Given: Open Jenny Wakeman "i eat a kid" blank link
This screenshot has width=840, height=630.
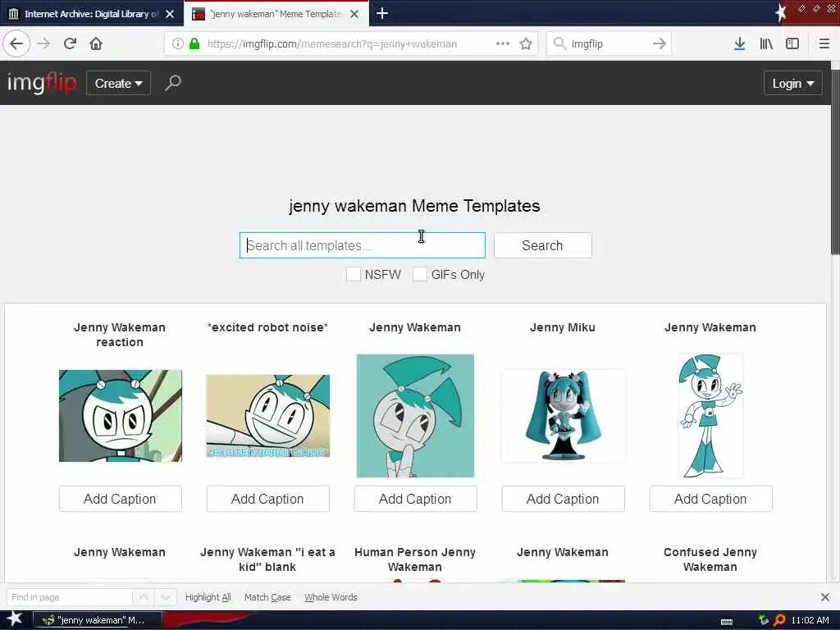Looking at the screenshot, I should pos(267,559).
